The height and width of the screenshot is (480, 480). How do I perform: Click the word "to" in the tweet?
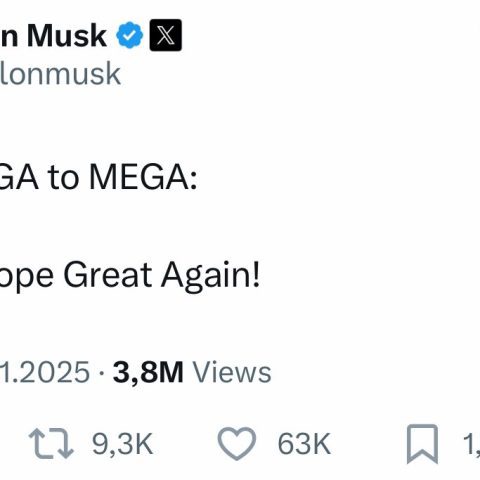pos(63,178)
